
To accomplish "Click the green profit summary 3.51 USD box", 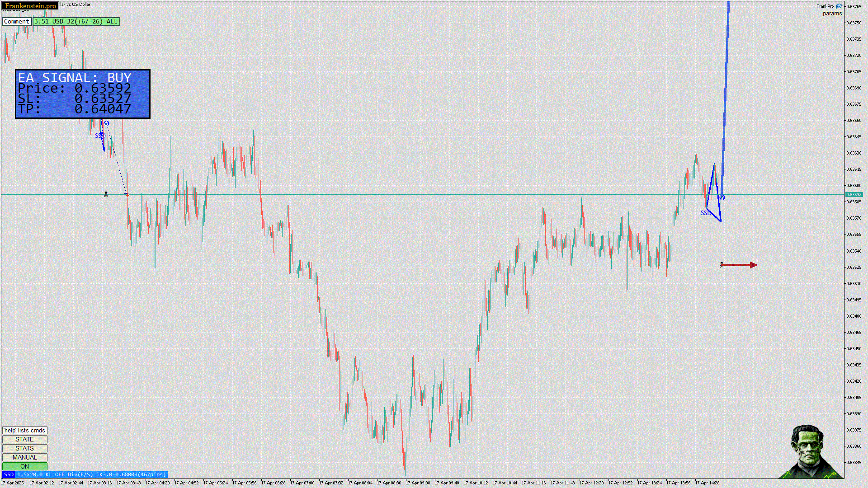I will click(76, 21).
